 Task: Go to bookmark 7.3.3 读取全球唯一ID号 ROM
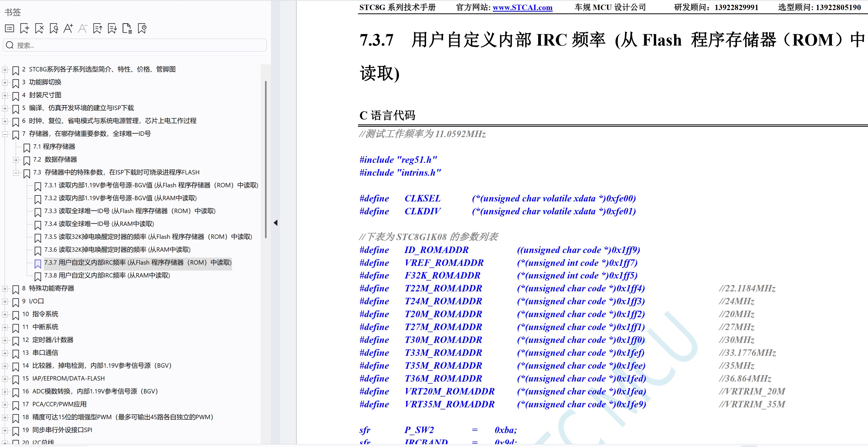point(130,211)
